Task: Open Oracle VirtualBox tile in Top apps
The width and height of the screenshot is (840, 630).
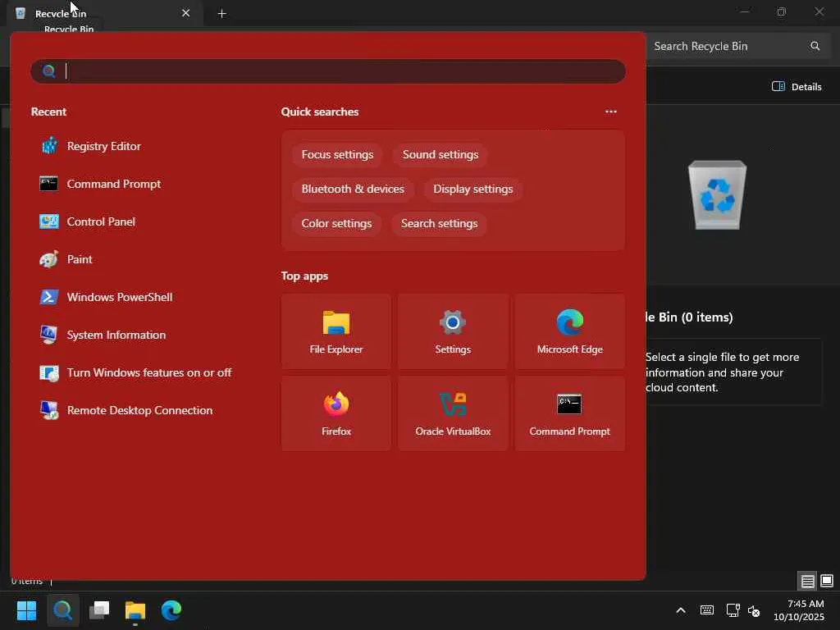Action: pos(453,413)
